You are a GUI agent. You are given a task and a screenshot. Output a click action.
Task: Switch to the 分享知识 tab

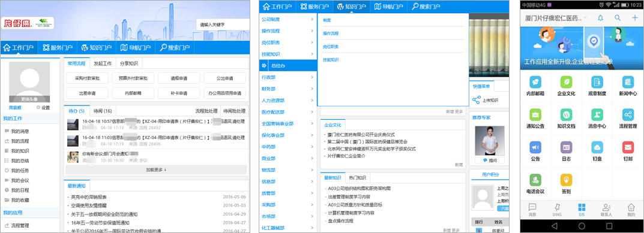pyautogui.click(x=129, y=63)
